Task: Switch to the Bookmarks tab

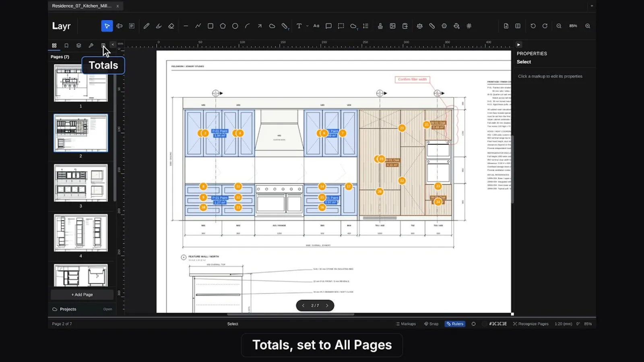Action: pyautogui.click(x=66, y=45)
